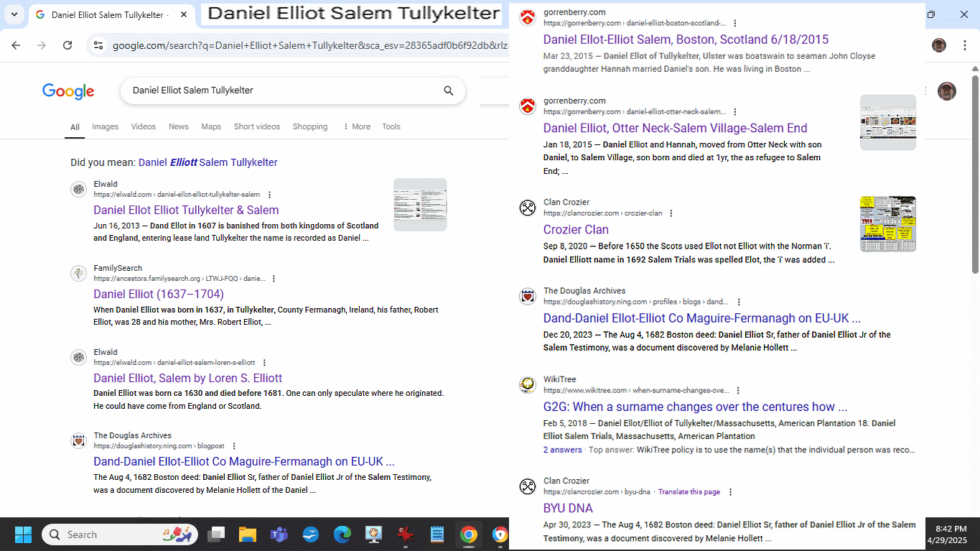This screenshot has height=551, width=980.
Task: Open options for gorrenberry otter-neck result
Action: click(734, 112)
